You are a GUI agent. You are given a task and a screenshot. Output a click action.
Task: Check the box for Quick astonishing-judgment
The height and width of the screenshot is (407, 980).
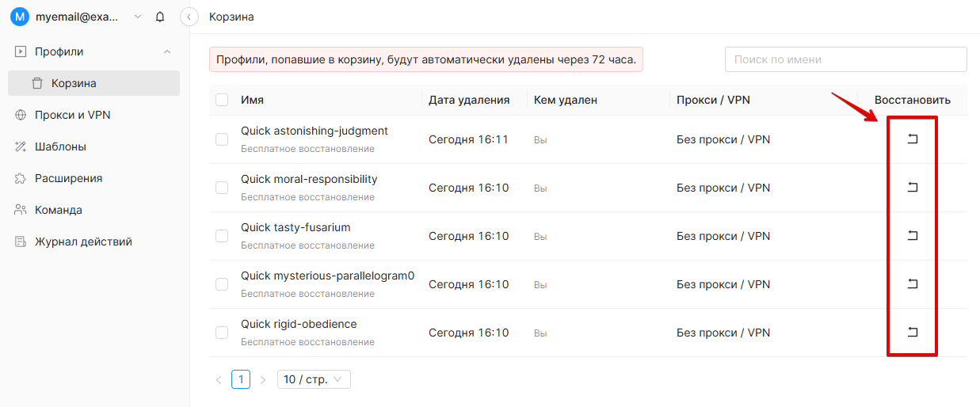pyautogui.click(x=222, y=139)
